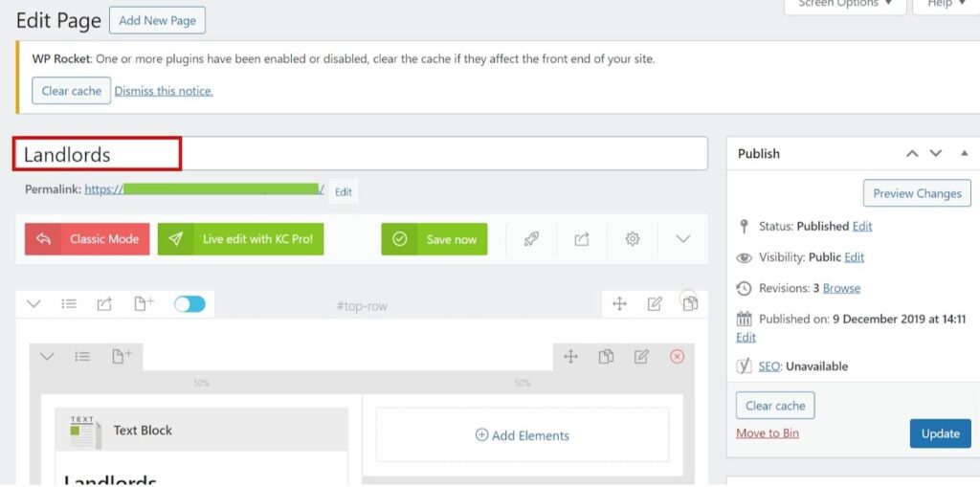
Task: Switch to Classic Mode
Action: click(x=87, y=239)
